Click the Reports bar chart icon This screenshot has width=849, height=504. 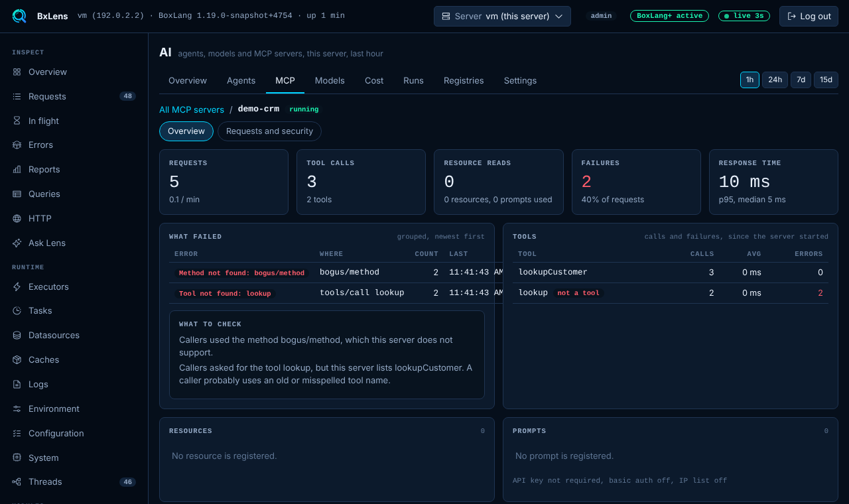click(17, 169)
